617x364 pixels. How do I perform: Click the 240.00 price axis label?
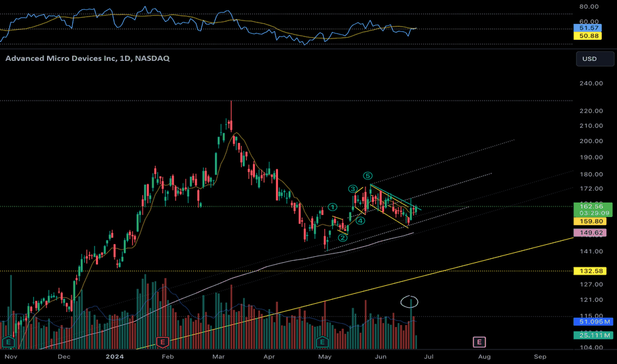point(591,83)
